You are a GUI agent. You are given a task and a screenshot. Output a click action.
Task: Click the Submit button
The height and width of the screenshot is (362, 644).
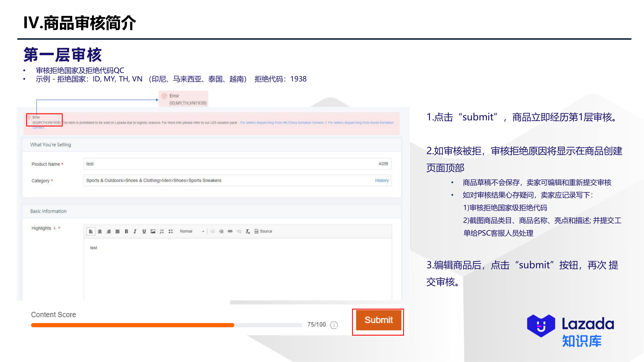tap(378, 320)
